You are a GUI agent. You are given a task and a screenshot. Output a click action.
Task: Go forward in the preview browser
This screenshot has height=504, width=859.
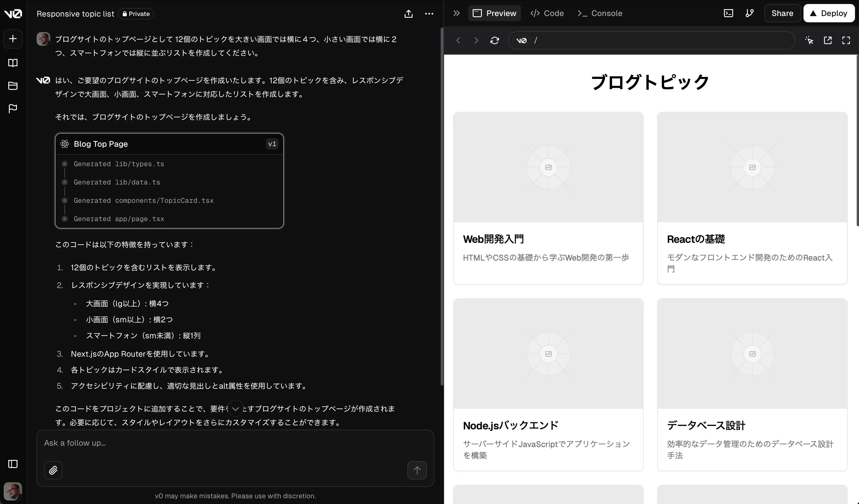(476, 40)
